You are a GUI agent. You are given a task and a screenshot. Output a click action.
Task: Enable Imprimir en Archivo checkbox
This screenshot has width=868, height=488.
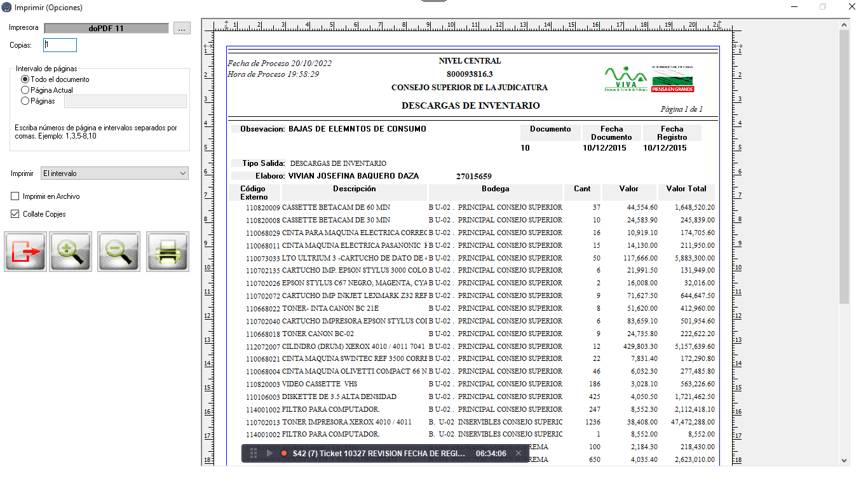pyautogui.click(x=15, y=196)
